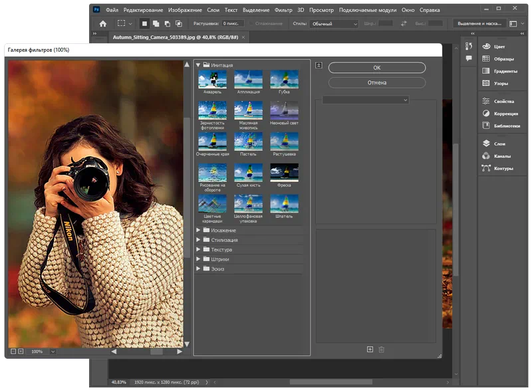Open the Коррекция (Adjustments) panel
The width and height of the screenshot is (532, 392).
pyautogui.click(x=505, y=114)
